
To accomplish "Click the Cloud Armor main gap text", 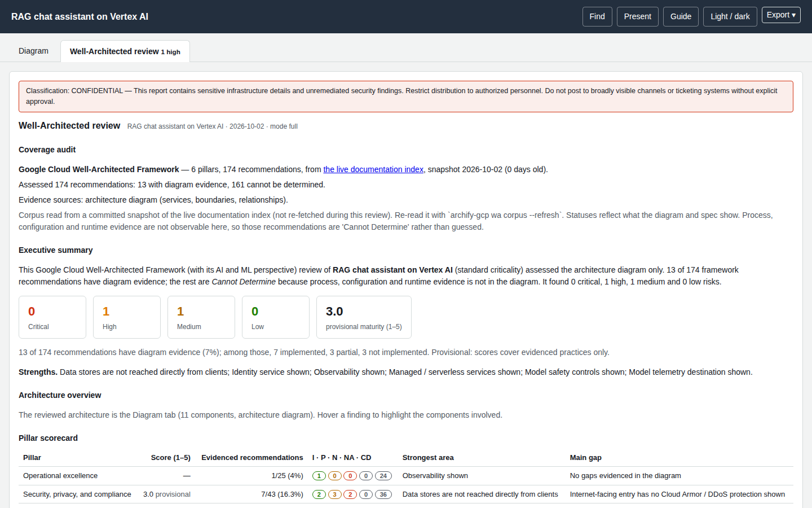I will (677, 494).
